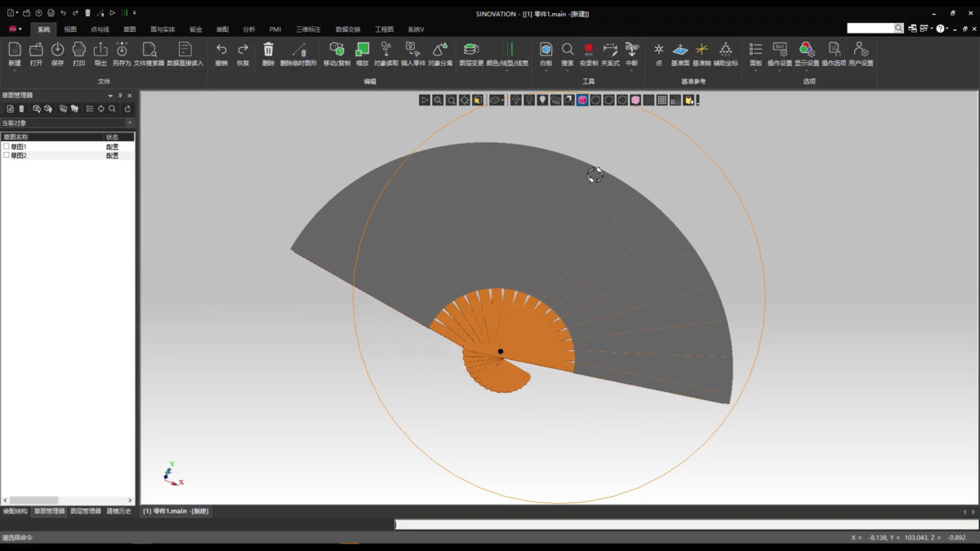Click the 对象分离 icon

click(x=440, y=51)
